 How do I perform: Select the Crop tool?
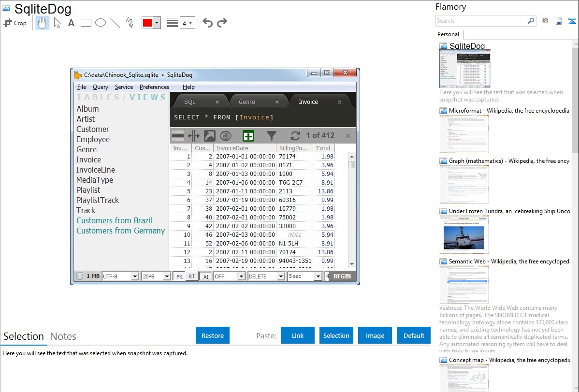(15, 23)
